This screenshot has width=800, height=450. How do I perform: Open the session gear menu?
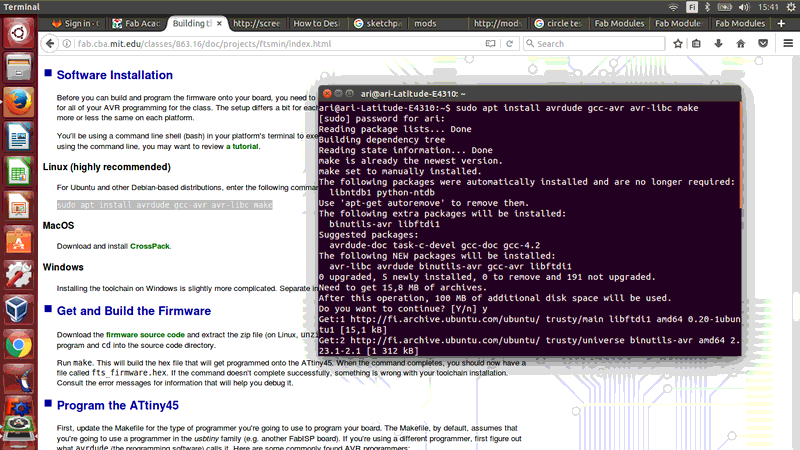tap(791, 7)
